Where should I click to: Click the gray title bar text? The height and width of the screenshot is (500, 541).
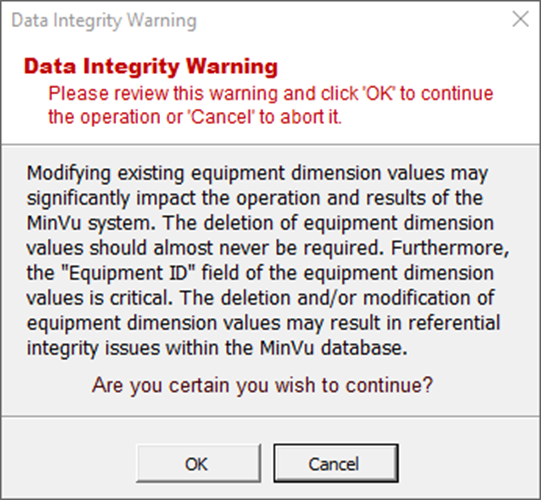pyautogui.click(x=104, y=20)
